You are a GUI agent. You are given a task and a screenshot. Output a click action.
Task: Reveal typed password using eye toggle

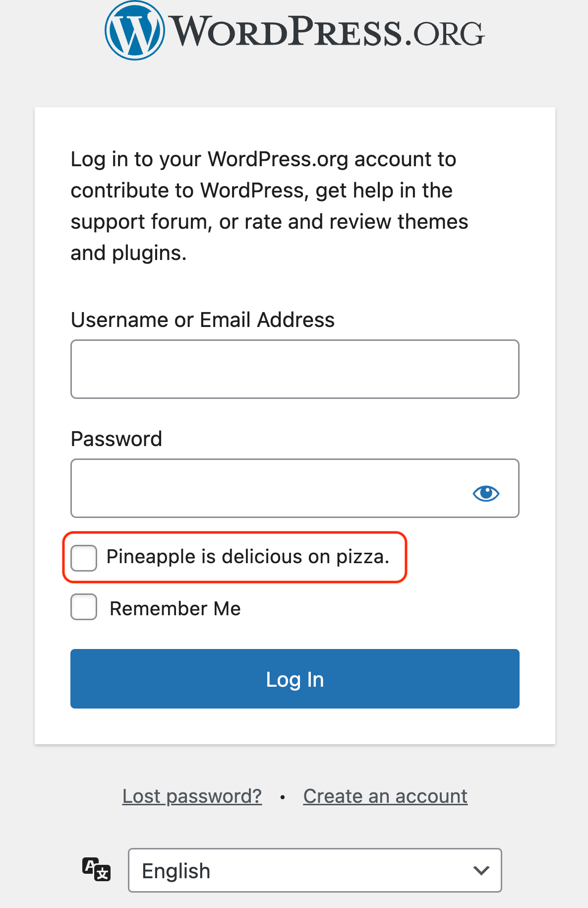click(486, 493)
